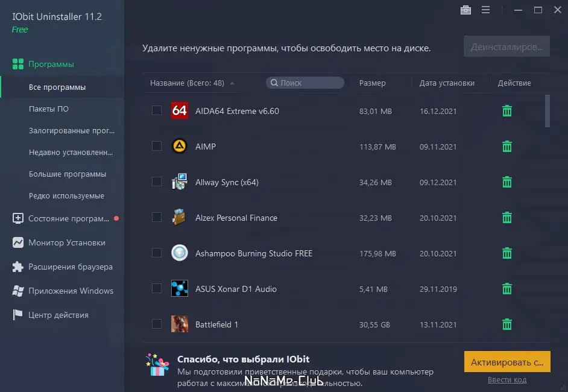The image size is (568, 392).
Task: Click the Действие column header
Action: pos(514,83)
